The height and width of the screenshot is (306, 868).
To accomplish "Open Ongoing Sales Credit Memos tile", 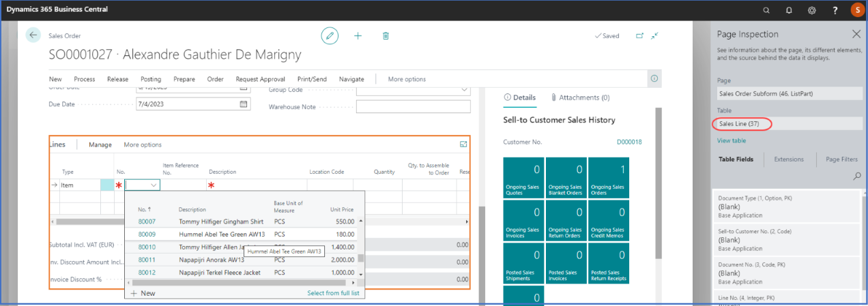I will click(608, 220).
